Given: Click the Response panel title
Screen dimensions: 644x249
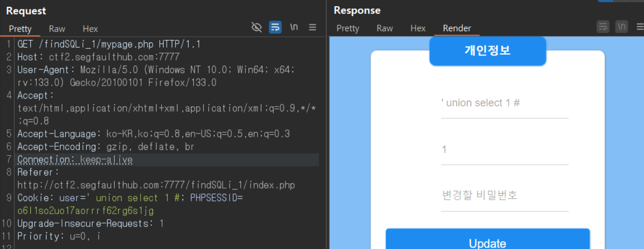Looking at the screenshot, I should [357, 10].
